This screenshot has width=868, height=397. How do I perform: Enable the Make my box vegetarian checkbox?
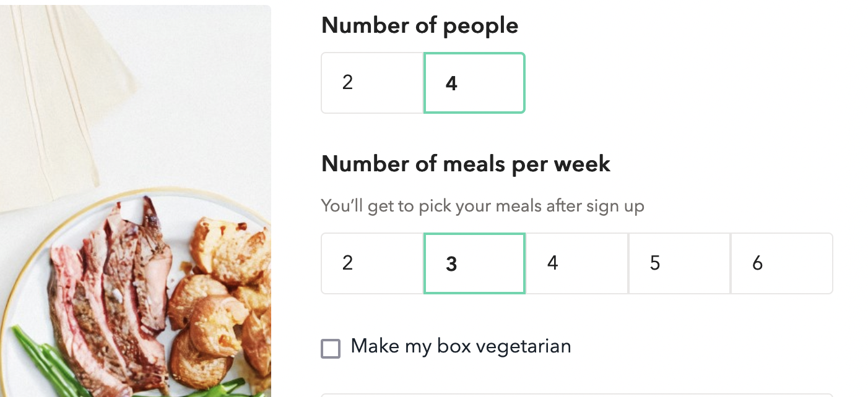click(x=331, y=348)
